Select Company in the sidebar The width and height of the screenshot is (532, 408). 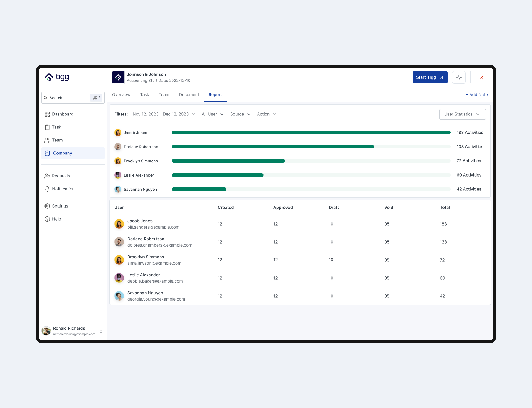73,153
